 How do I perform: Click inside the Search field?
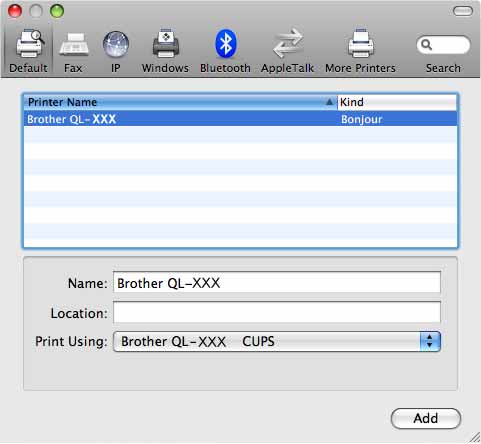[x=443, y=45]
